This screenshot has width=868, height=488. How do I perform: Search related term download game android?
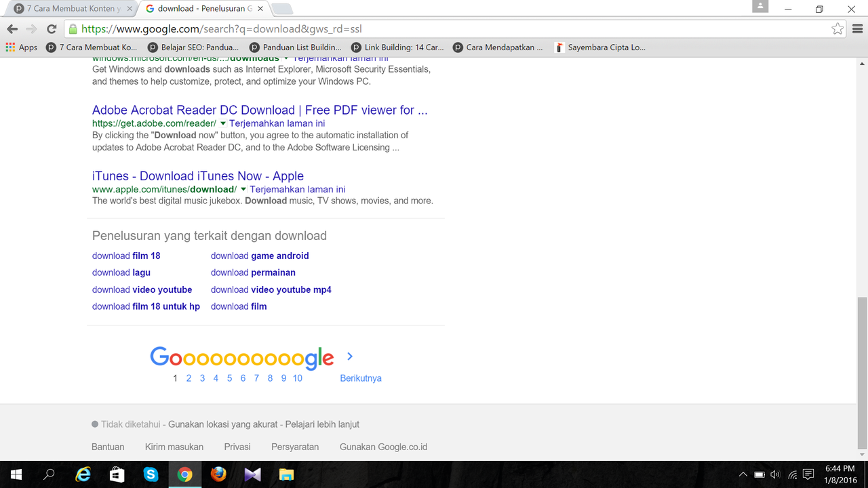260,256
